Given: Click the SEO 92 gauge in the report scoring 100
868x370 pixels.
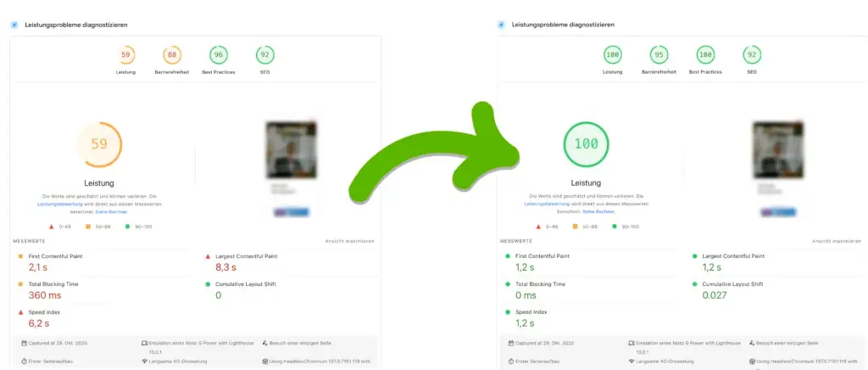Looking at the screenshot, I should coord(752,55).
